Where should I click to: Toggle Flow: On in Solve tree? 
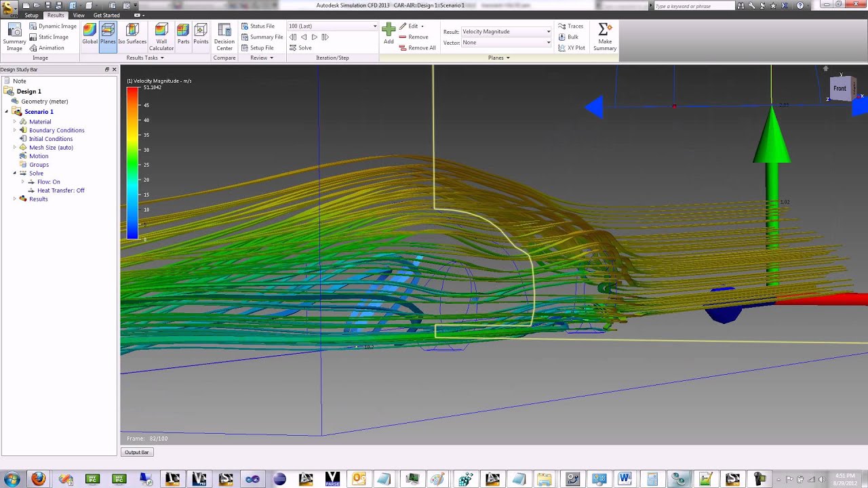tap(48, 182)
